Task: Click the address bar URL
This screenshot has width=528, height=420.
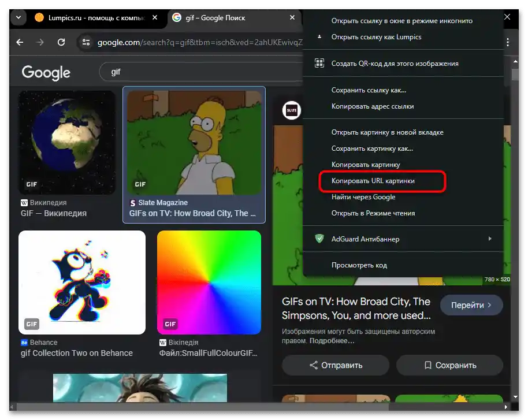Action: (x=199, y=42)
